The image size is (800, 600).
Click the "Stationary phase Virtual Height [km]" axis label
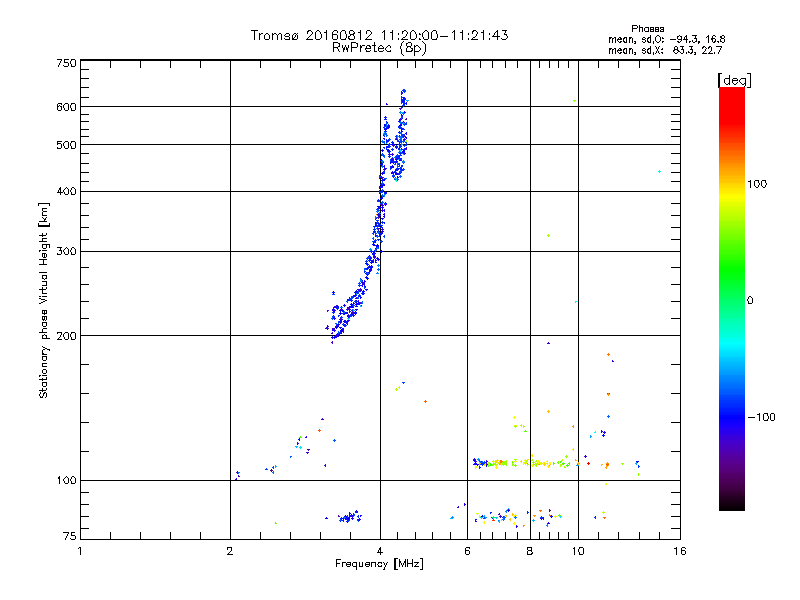click(44, 300)
